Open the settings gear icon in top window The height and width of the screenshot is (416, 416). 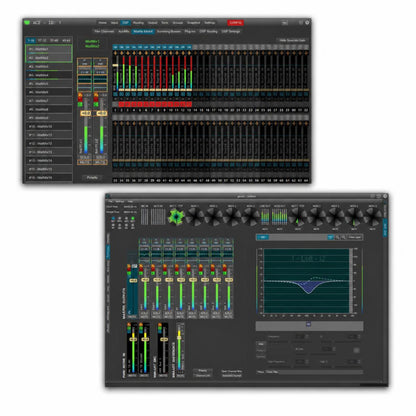(307, 23)
